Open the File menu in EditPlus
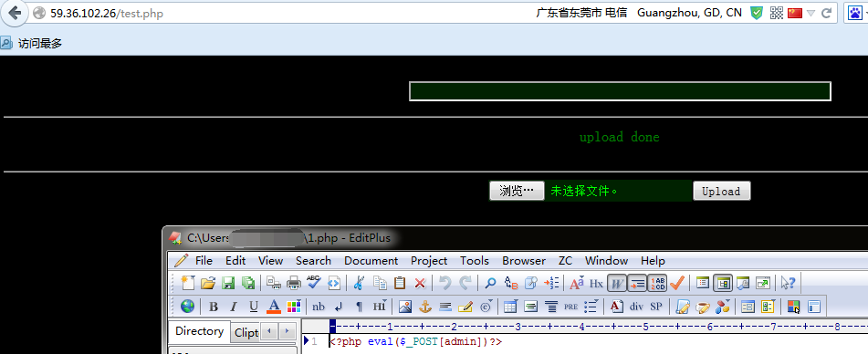The image size is (868, 354). click(204, 261)
